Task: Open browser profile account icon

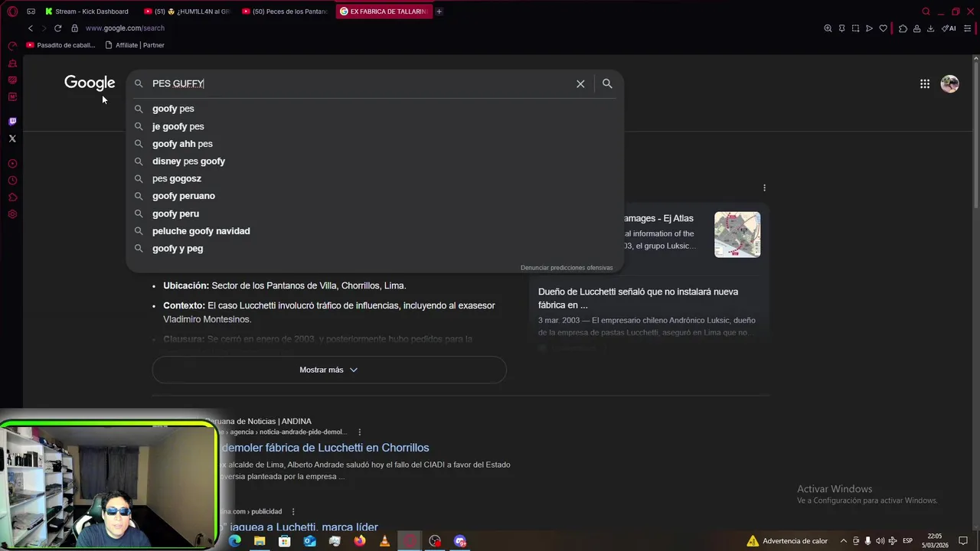Action: click(x=916, y=28)
